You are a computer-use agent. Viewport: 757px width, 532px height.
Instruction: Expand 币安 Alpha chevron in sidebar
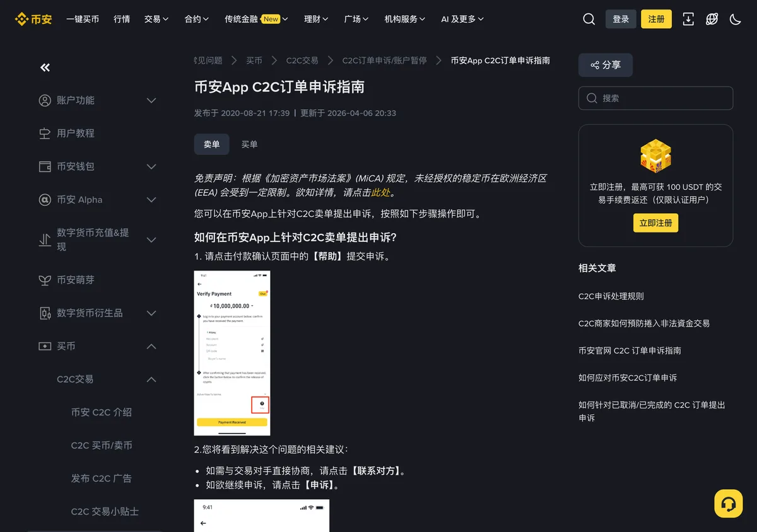tap(151, 200)
